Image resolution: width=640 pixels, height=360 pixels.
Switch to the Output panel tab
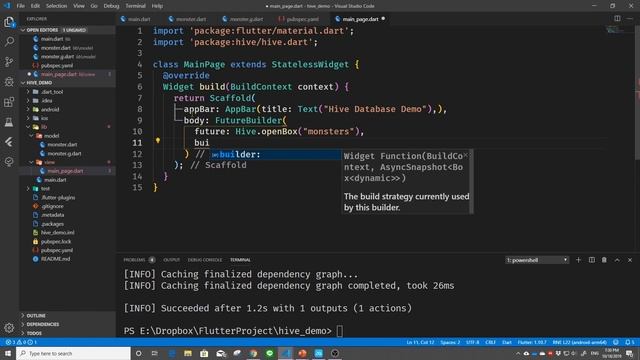(171, 260)
